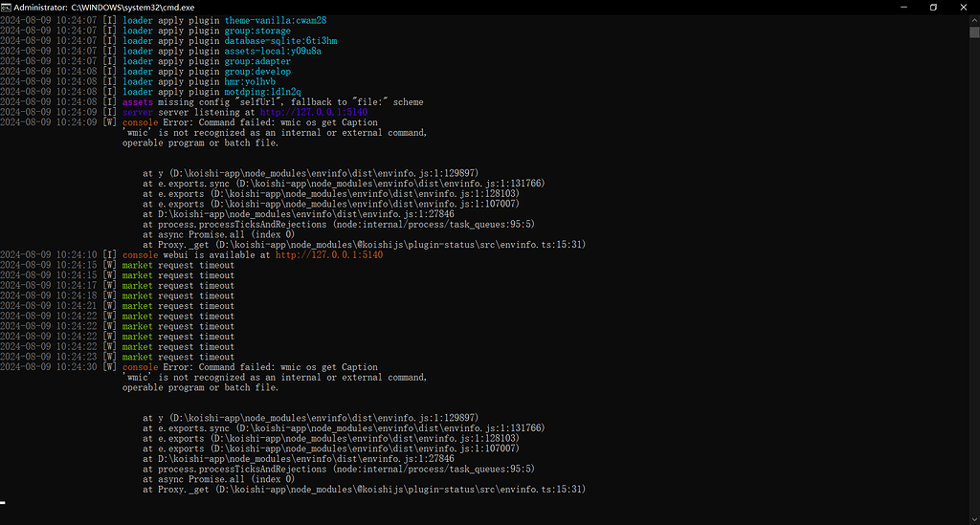980x525 pixels.
Task: Restore down the cmd window
Action: click(933, 7)
